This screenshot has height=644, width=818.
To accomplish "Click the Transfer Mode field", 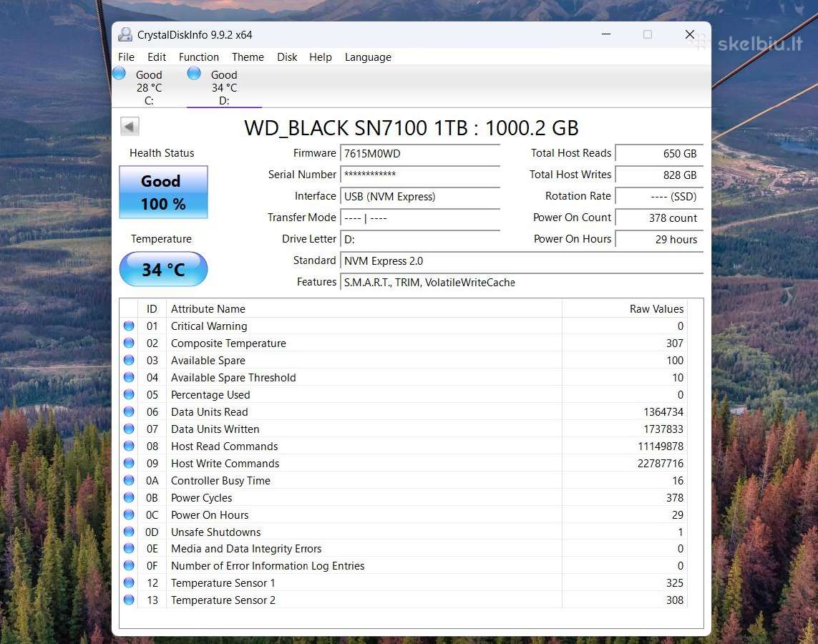I will click(x=420, y=218).
